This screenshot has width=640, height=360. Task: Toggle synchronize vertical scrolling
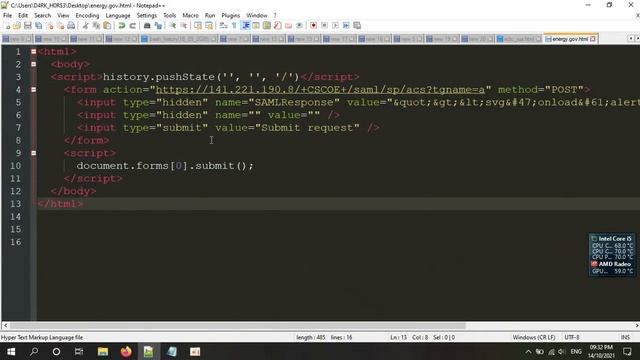coord(198,26)
